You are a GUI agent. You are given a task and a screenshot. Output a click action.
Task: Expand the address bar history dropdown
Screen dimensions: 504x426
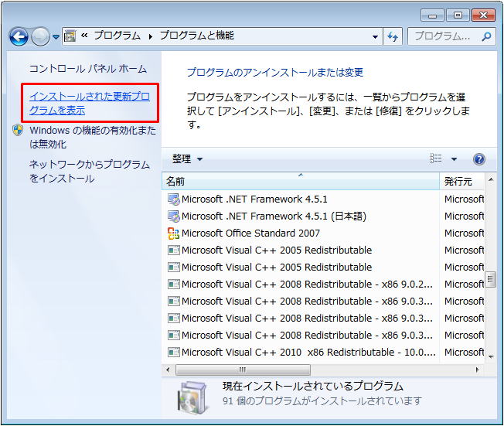(x=375, y=36)
